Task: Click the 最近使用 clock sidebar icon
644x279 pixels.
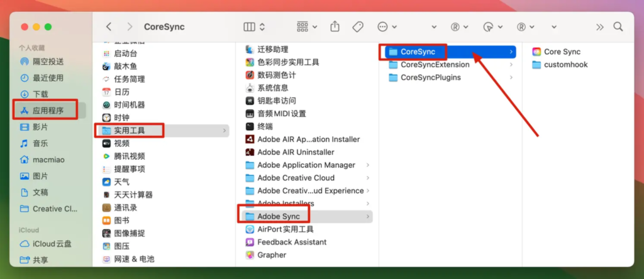Action: (25, 78)
